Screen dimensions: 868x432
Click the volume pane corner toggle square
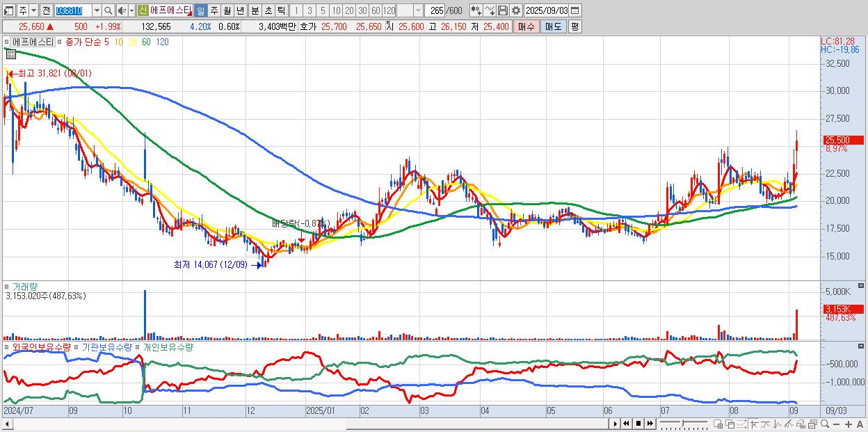[x=862, y=285]
